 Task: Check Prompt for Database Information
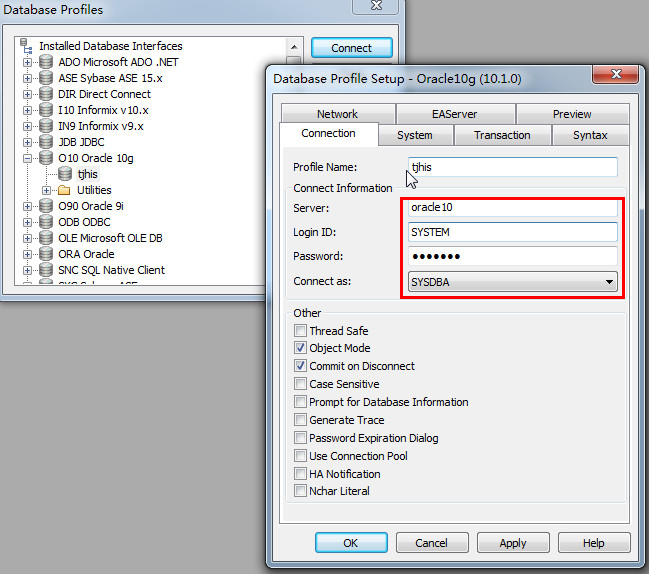click(300, 402)
